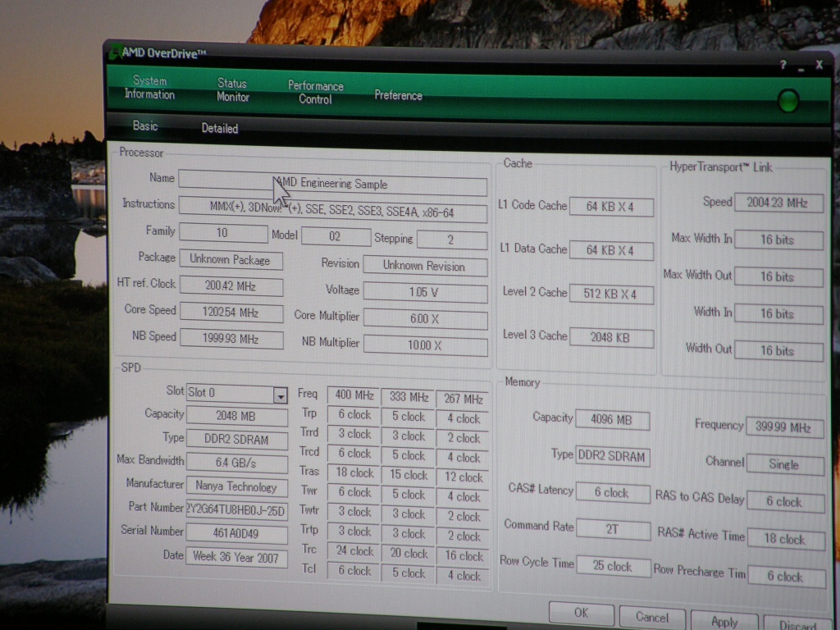Click NB Speed value 1999.93 MHz
This screenshot has width=840, height=630.
(231, 339)
